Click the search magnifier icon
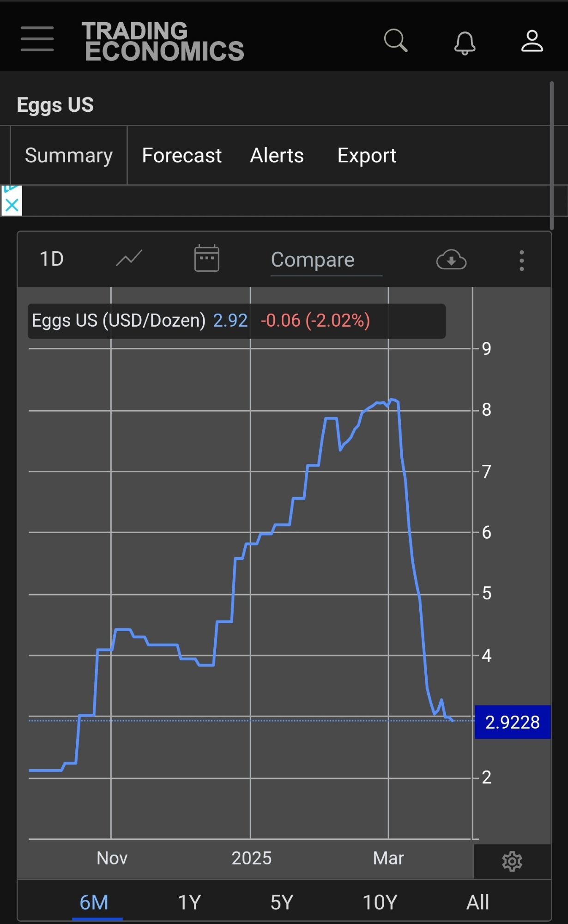 (x=395, y=41)
